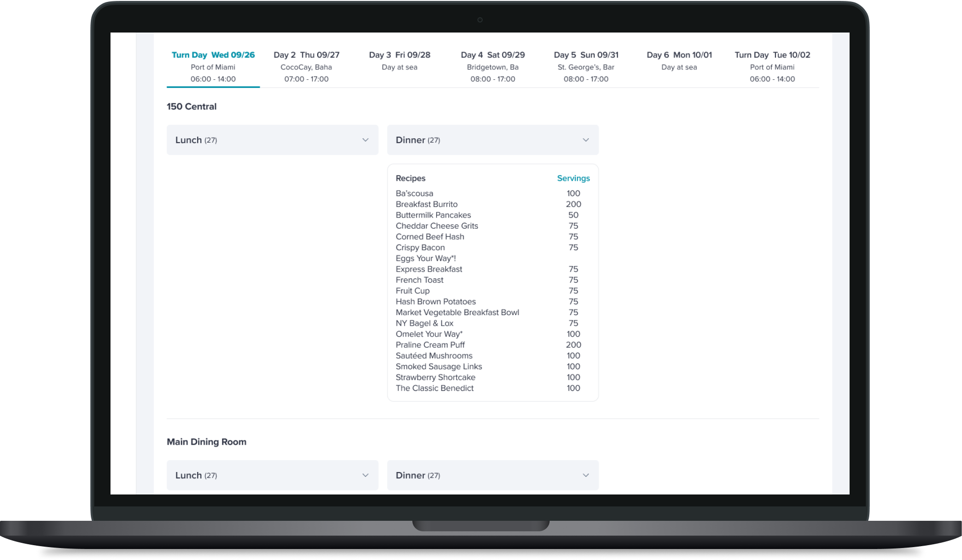
Task: Collapse the 150 Central Dinner chevron
Action: pyautogui.click(x=586, y=140)
